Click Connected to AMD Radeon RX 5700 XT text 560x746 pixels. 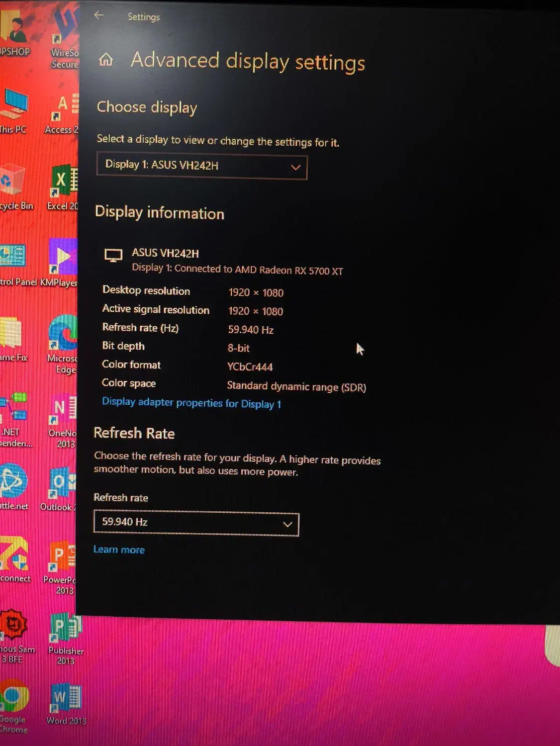[x=259, y=270]
